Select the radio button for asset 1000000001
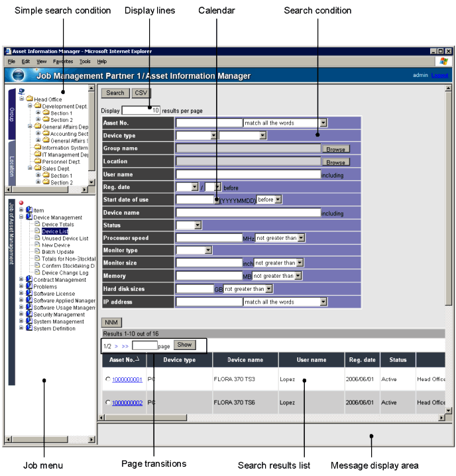The image size is (456, 476). [x=108, y=379]
